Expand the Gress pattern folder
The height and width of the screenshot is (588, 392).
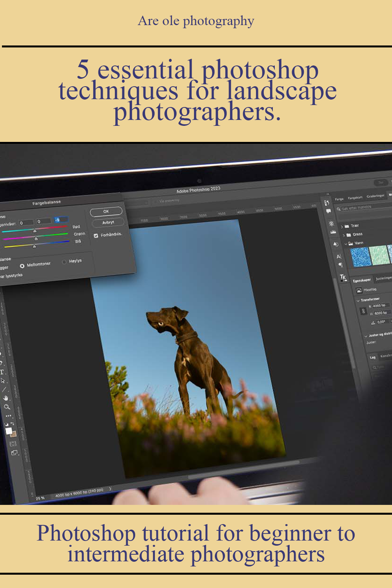pos(344,236)
